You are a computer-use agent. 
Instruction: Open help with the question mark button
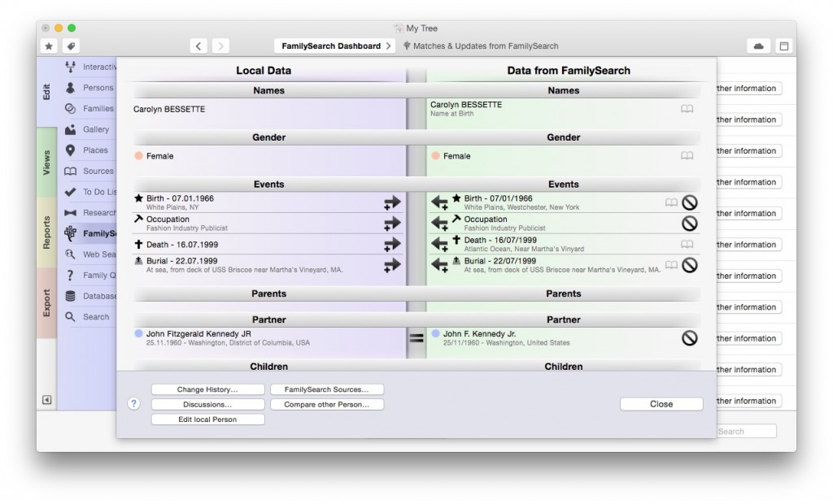pos(134,404)
